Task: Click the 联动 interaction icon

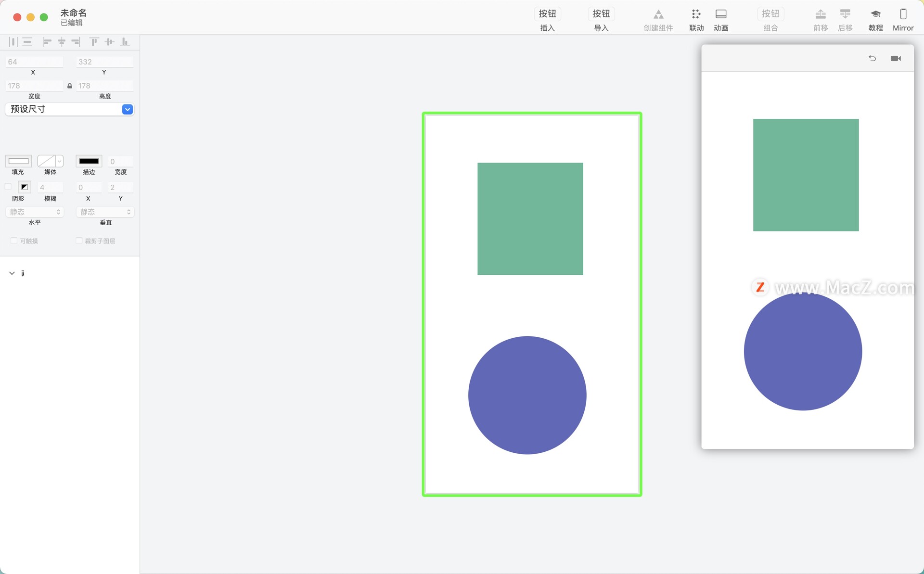Action: (696, 14)
